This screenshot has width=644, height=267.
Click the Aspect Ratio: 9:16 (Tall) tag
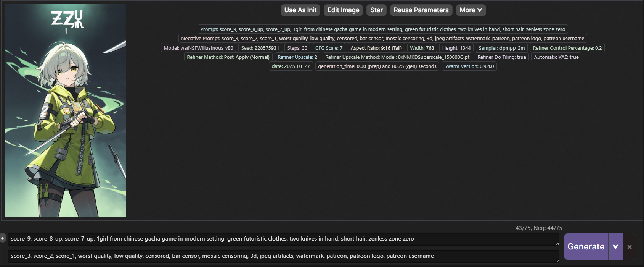[376, 48]
